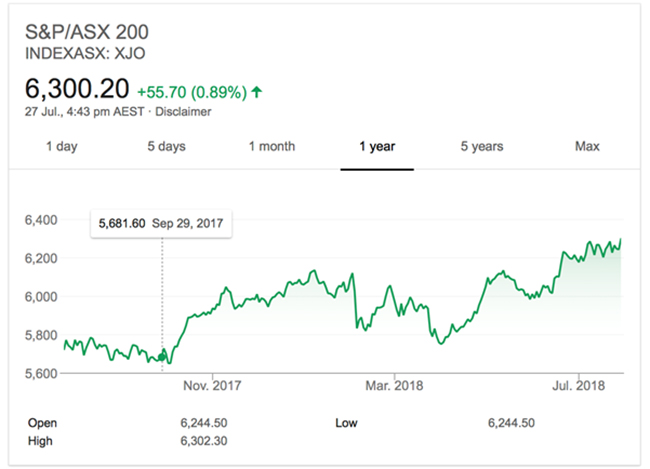This screenshot has width=650, height=469.
Task: Click the Nov. 2017 axis label
Action: click(x=214, y=384)
